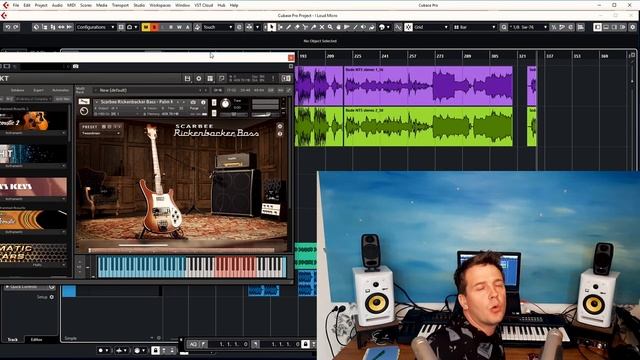Open the Studio menu
This screenshot has width=640, height=360.
pos(139,5)
